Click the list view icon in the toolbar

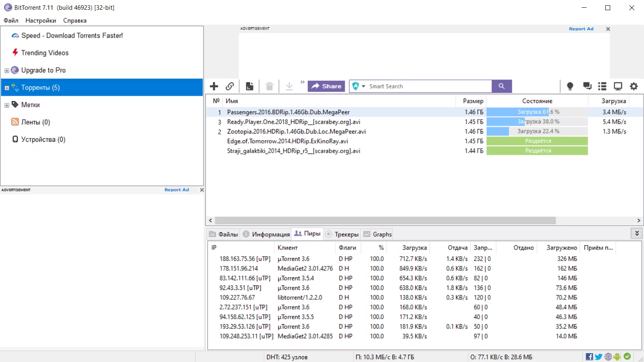[x=602, y=86]
